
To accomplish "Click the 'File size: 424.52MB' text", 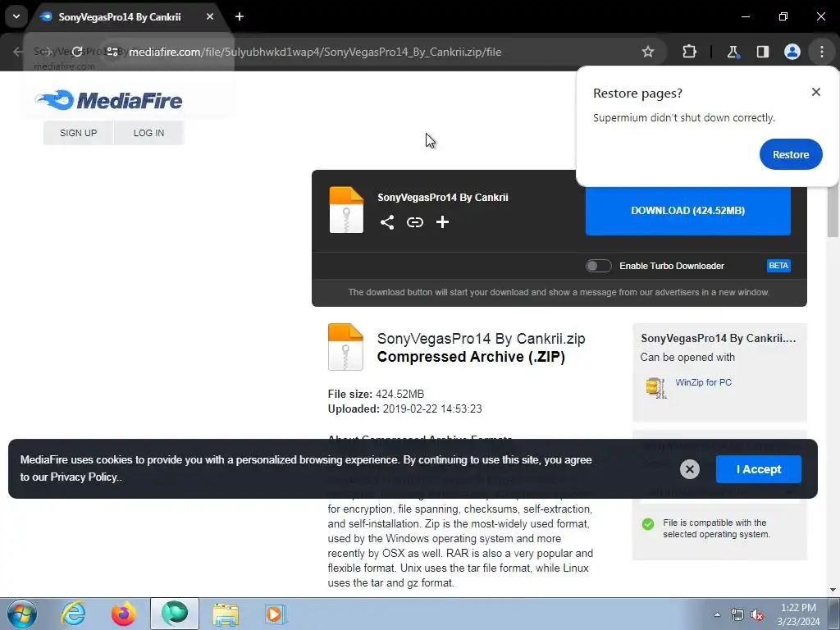I will [376, 395].
